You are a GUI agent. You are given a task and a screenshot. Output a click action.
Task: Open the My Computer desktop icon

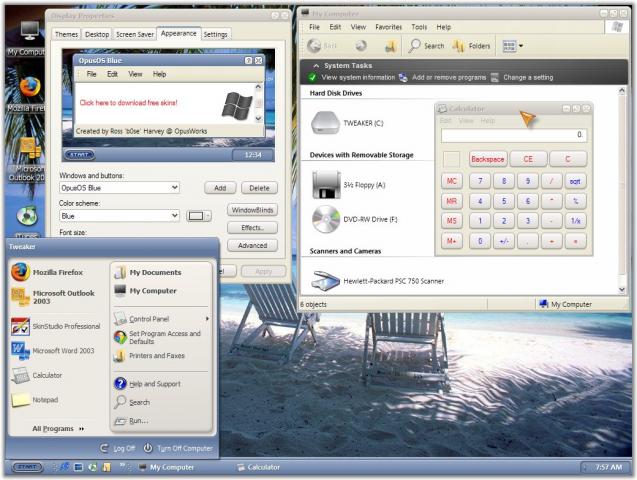[x=29, y=38]
